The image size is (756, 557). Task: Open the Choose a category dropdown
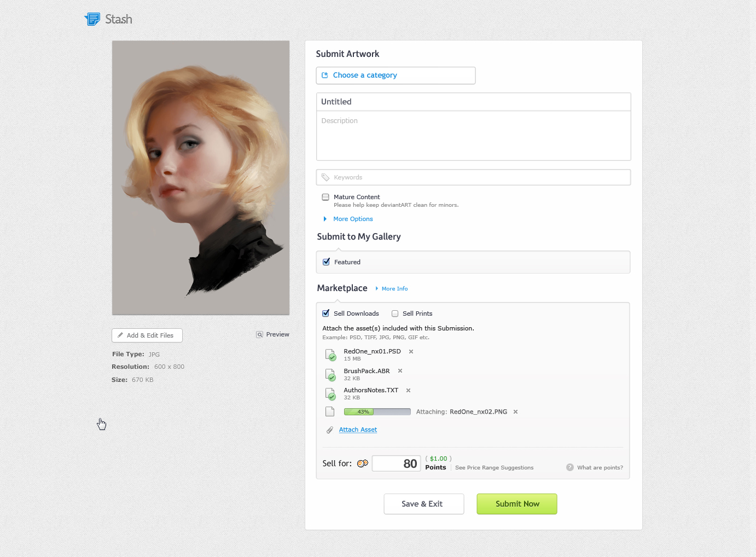tap(396, 75)
